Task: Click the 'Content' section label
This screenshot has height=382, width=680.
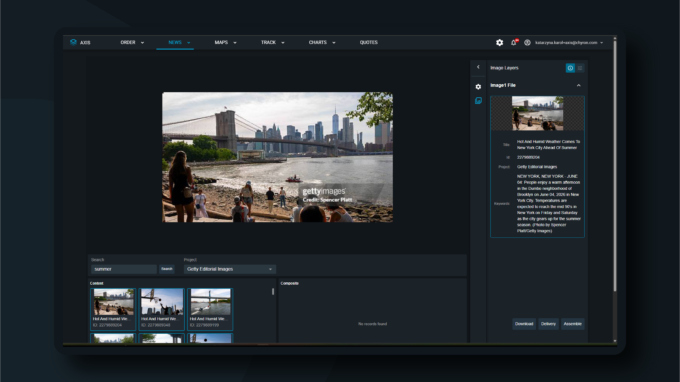Action: (97, 284)
